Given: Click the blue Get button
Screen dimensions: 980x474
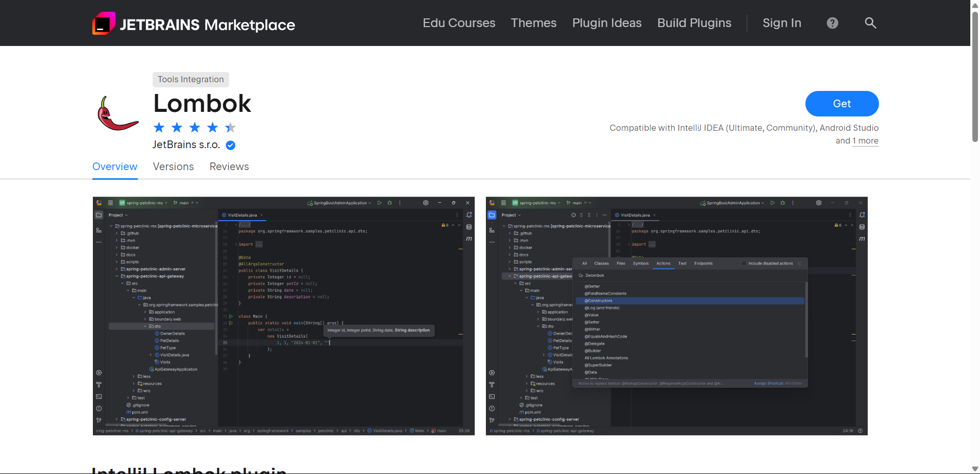Looking at the screenshot, I should click(x=842, y=104).
